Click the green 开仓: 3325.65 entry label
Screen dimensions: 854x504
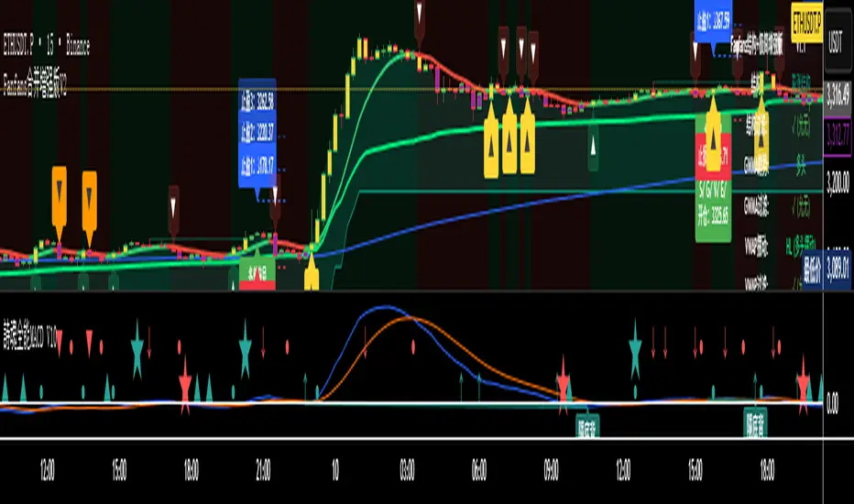[714, 209]
